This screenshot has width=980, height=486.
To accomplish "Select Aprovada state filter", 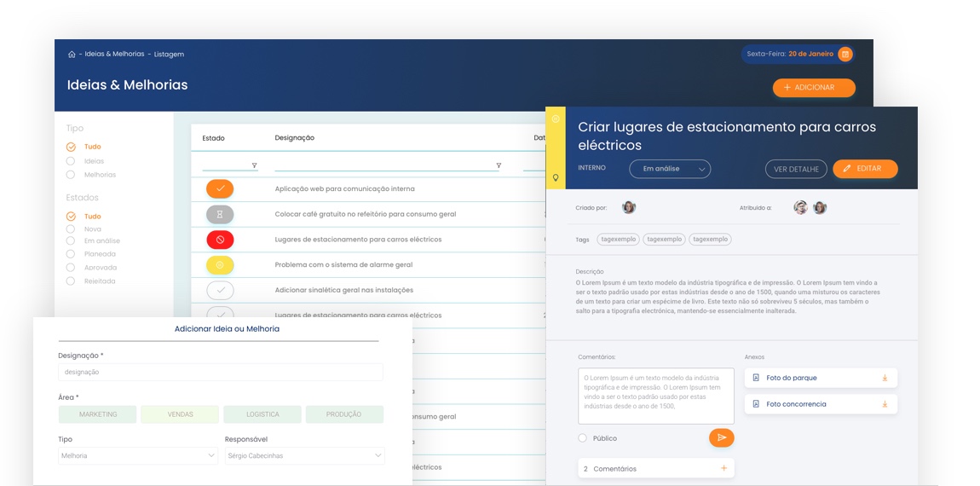I will (71, 268).
